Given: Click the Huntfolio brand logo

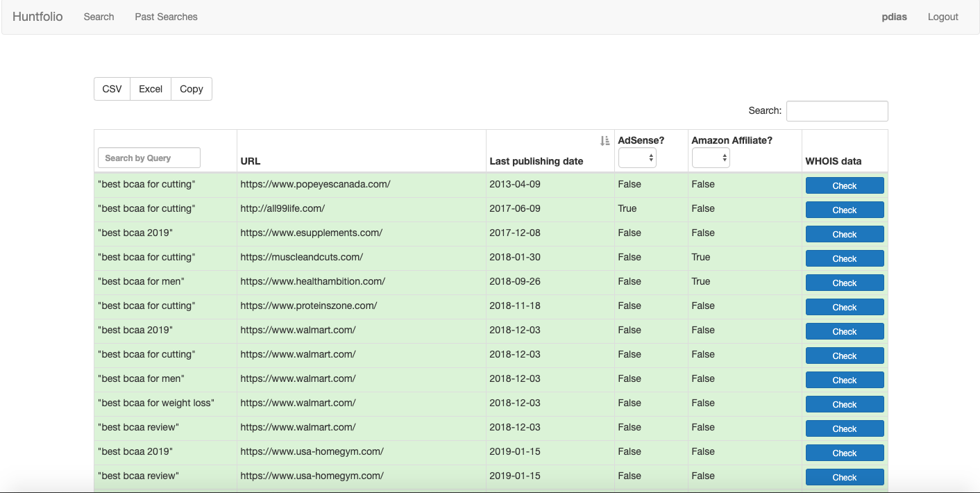Looking at the screenshot, I should coord(37,17).
